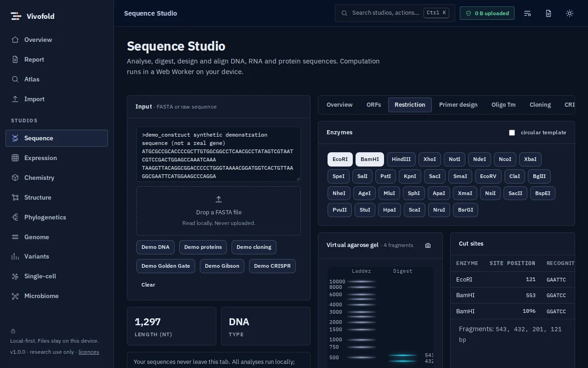This screenshot has width=588, height=368.
Task: Load the Demo DNA sequence
Action: coord(155,247)
